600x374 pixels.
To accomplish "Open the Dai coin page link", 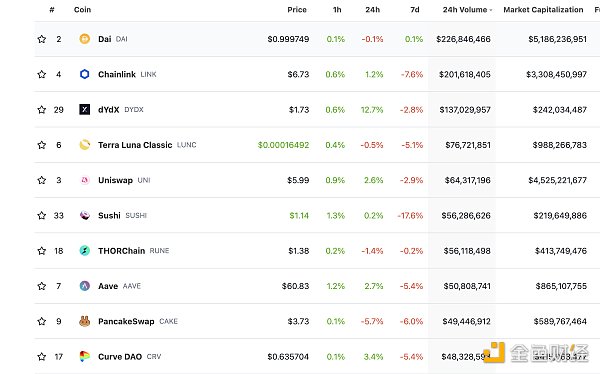I will 104,39.
